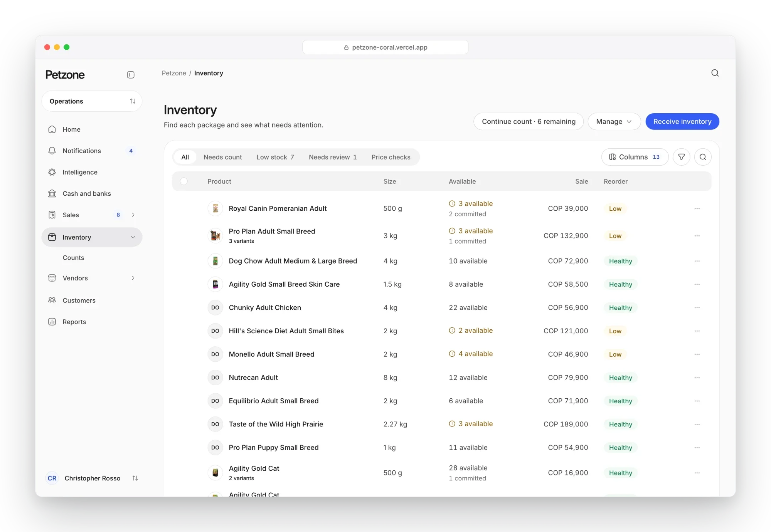
Task: Open row actions for Nutrecan Adult
Action: 697,378
